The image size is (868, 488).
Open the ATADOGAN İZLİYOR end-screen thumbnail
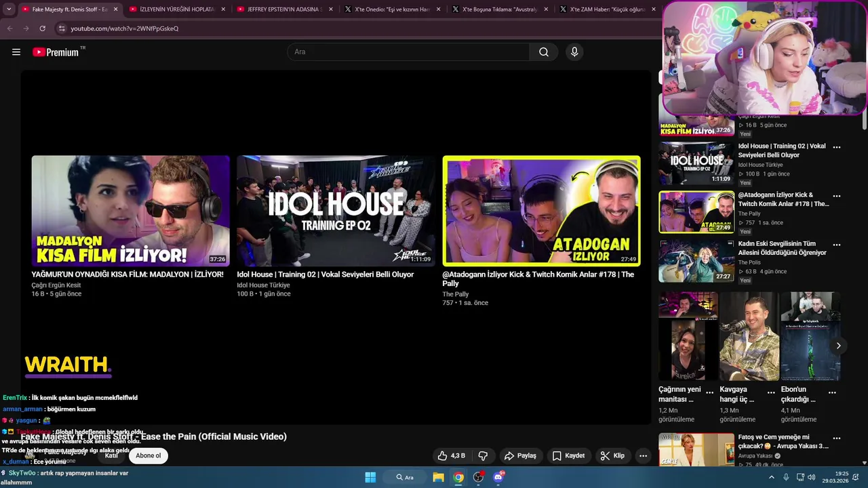[x=541, y=211]
